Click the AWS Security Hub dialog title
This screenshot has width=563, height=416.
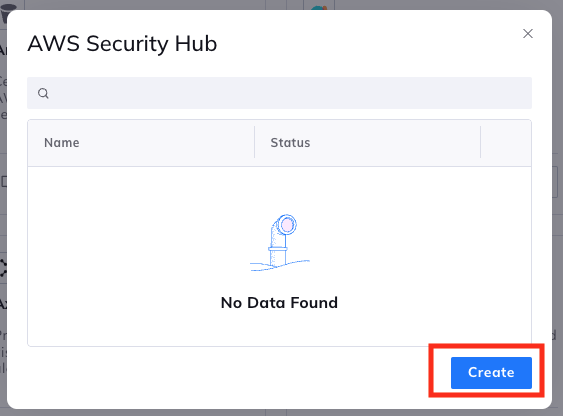point(122,44)
